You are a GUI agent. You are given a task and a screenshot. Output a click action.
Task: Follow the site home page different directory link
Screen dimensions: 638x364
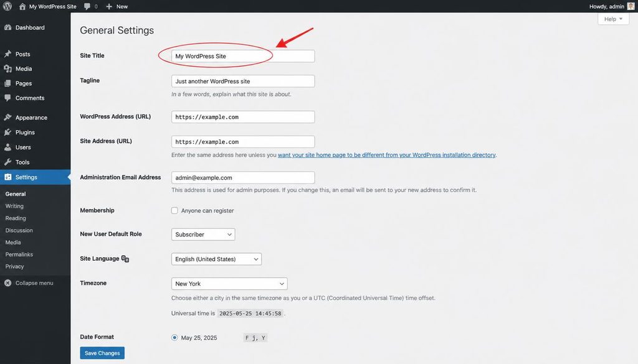pyautogui.click(x=386, y=155)
